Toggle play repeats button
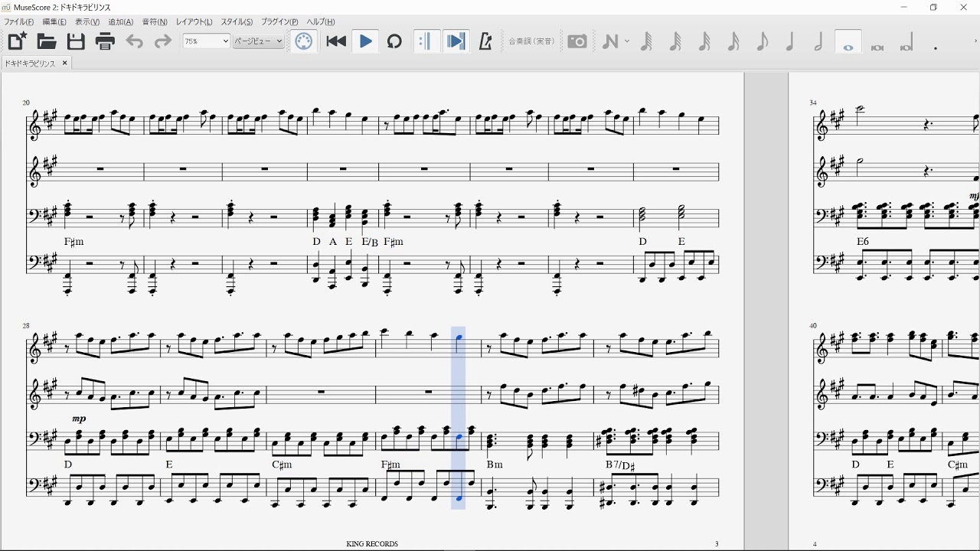Screen dimensions: 980x551 coord(426,41)
